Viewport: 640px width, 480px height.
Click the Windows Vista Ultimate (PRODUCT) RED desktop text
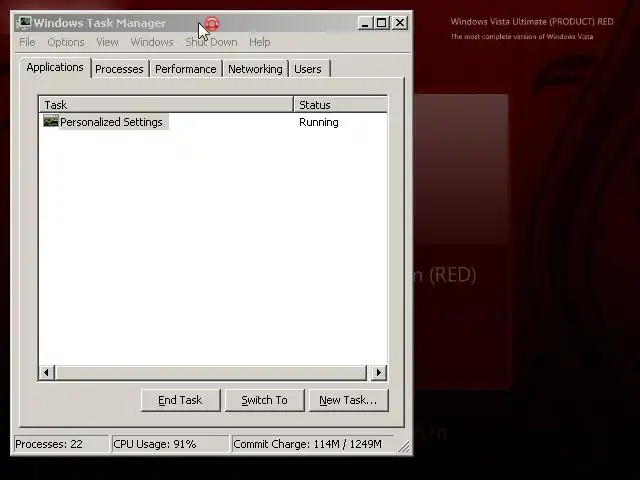tap(532, 22)
